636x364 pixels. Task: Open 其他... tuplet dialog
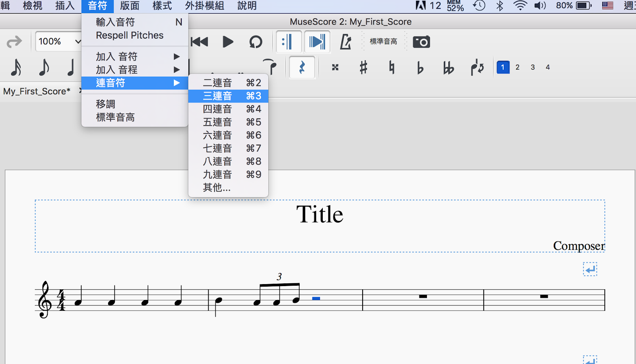point(228,188)
